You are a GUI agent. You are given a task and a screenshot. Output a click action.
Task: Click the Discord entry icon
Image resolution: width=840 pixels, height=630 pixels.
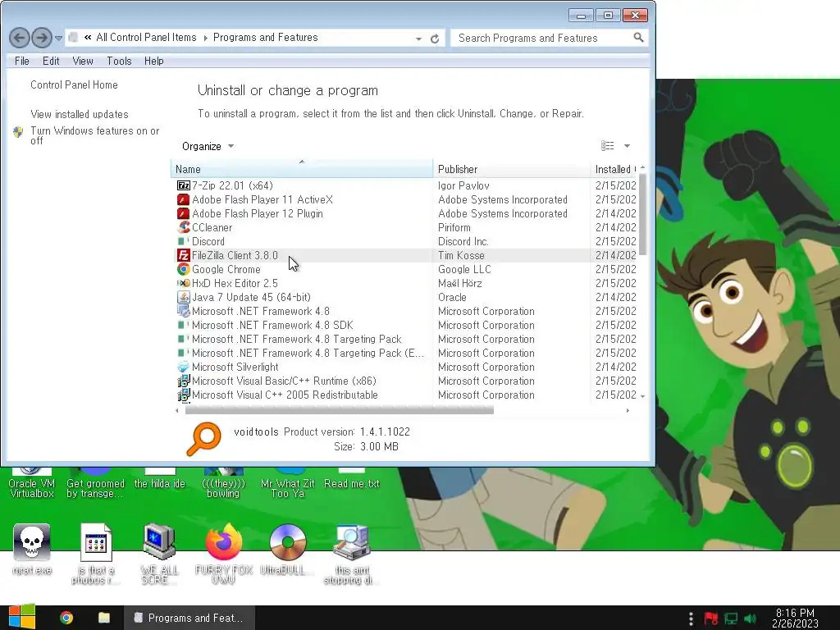183,241
